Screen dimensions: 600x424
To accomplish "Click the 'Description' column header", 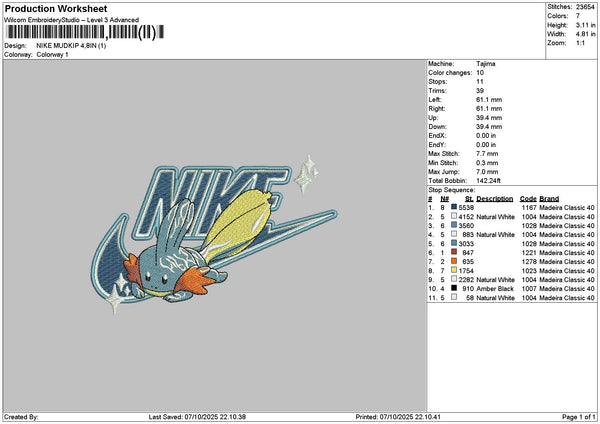I will click(494, 199).
